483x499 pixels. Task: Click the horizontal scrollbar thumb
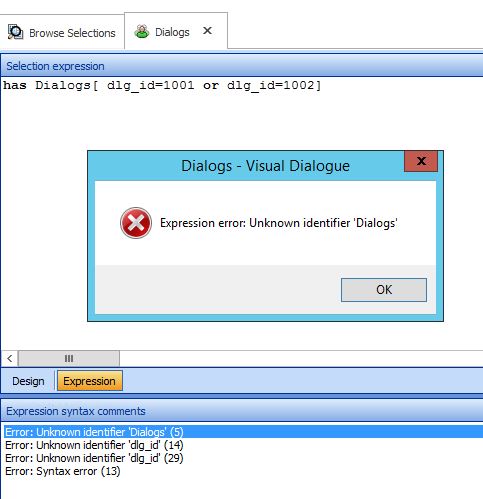pos(69,359)
